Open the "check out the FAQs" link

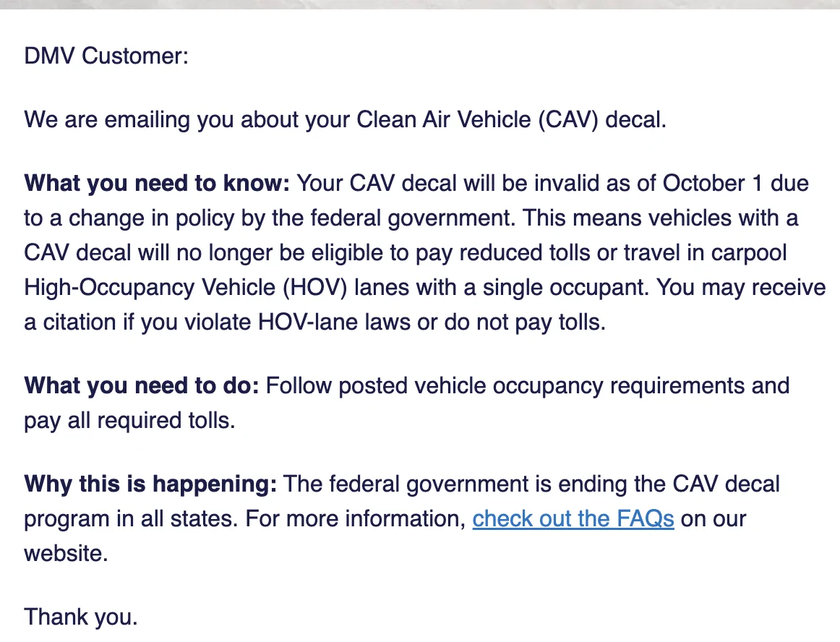[573, 519]
